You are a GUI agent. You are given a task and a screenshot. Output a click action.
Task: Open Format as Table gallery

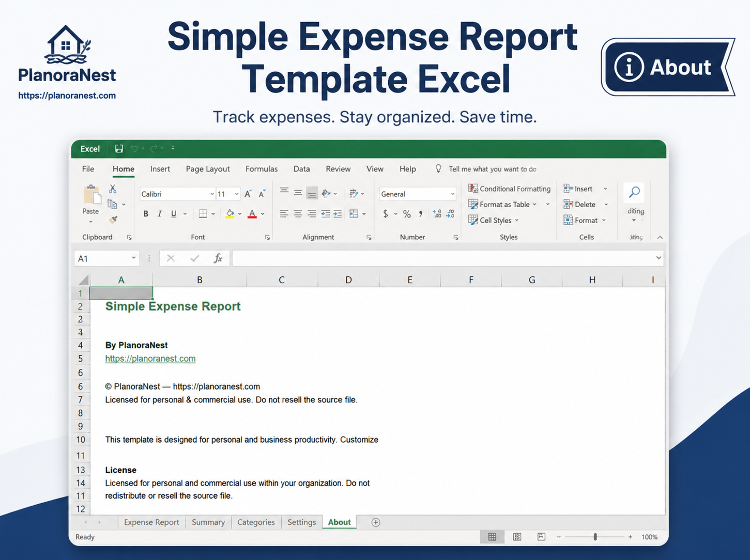tap(502, 204)
